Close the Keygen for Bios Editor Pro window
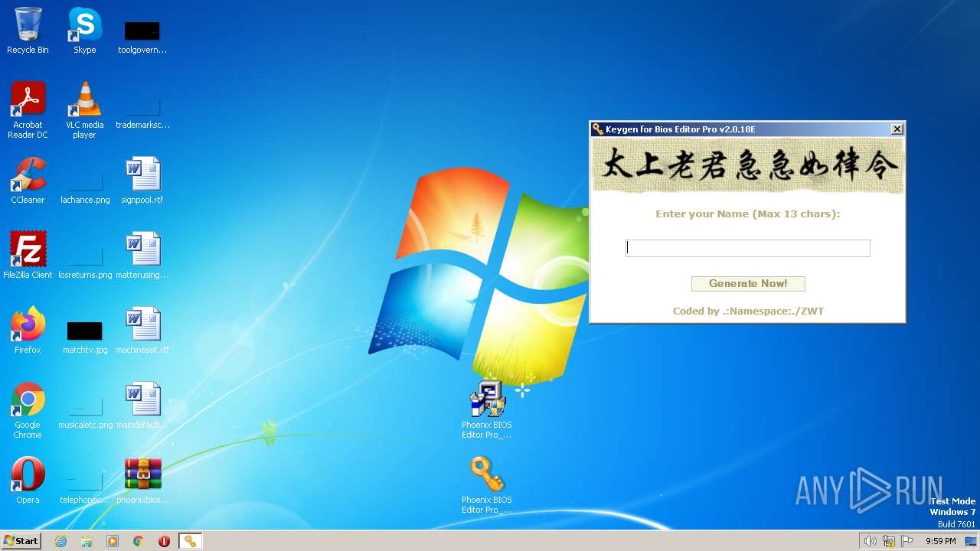The height and width of the screenshot is (551, 980). [897, 129]
